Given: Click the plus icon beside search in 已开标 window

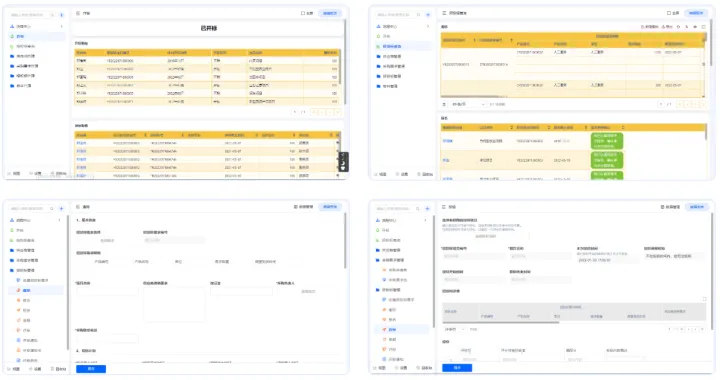Looking at the screenshot, I should tap(62, 15).
